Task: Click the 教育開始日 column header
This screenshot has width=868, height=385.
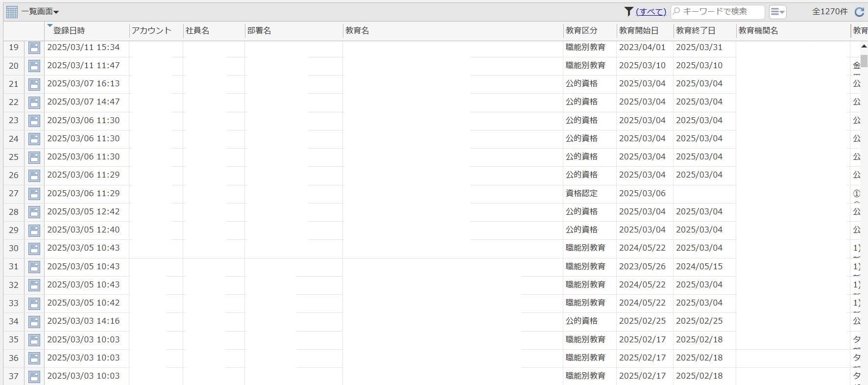Action: [639, 30]
